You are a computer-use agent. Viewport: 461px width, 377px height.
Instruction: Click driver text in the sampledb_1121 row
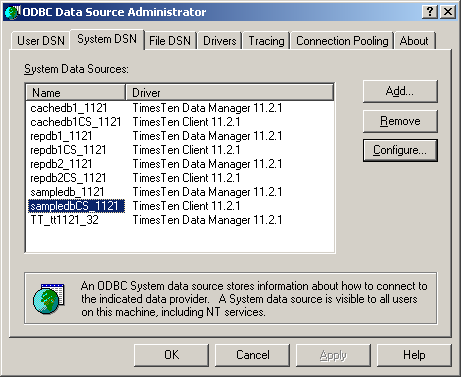pyautogui.click(x=207, y=192)
